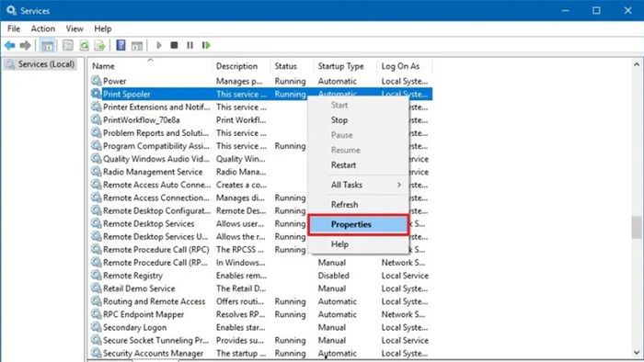The height and width of the screenshot is (362, 644).
Task: Sort by the Log On As column header
Action: coord(405,66)
